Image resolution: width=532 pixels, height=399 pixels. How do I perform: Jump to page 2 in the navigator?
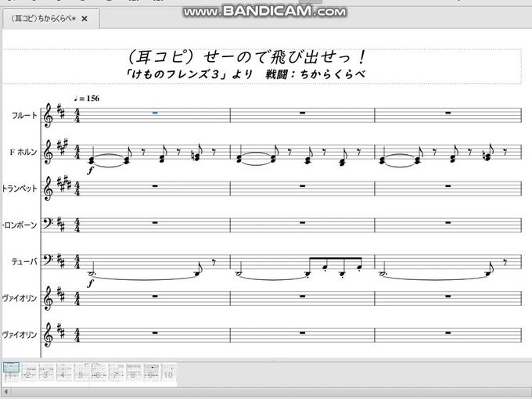point(29,372)
